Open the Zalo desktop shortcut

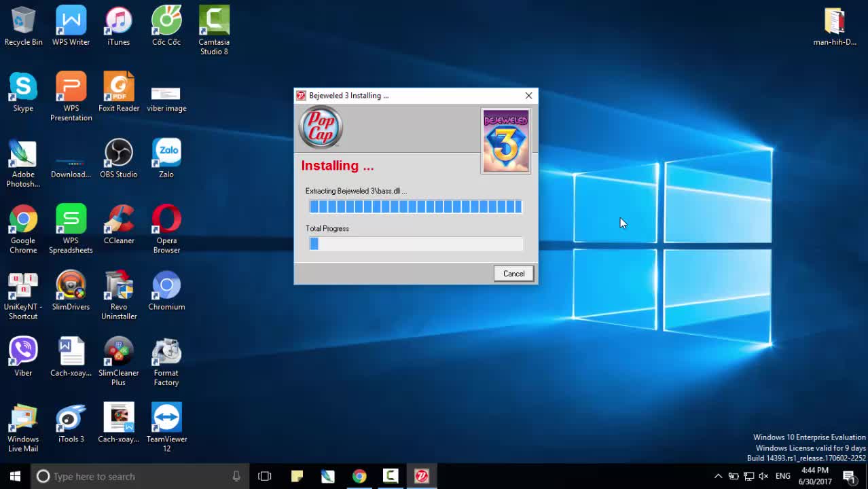point(166,158)
